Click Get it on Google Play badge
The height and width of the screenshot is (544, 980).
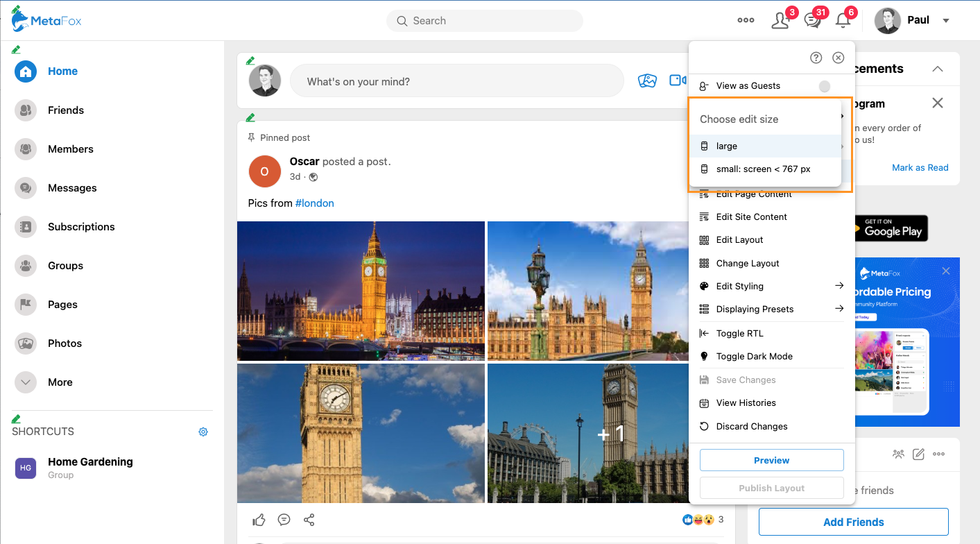[891, 228]
